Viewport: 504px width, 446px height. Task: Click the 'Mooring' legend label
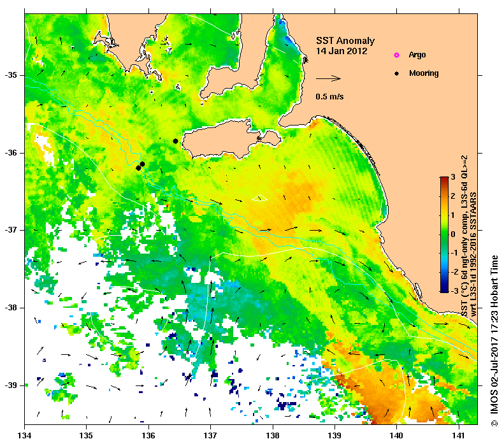(424, 73)
